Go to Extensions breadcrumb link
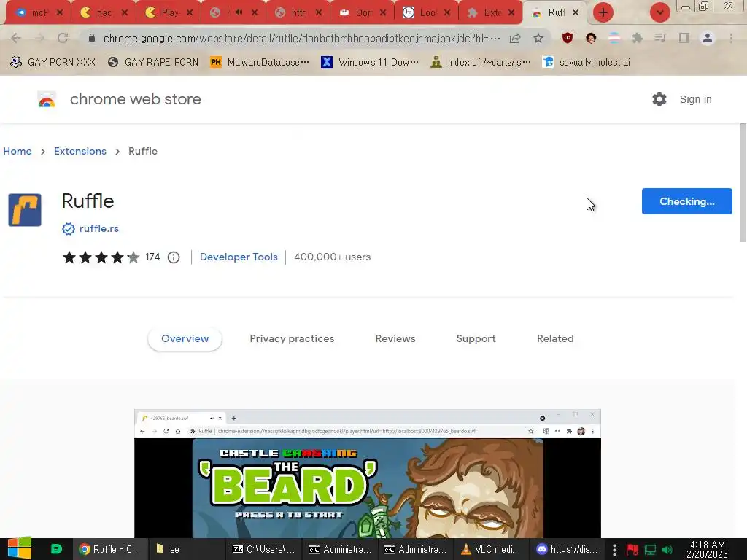The image size is (747, 560). 80,152
